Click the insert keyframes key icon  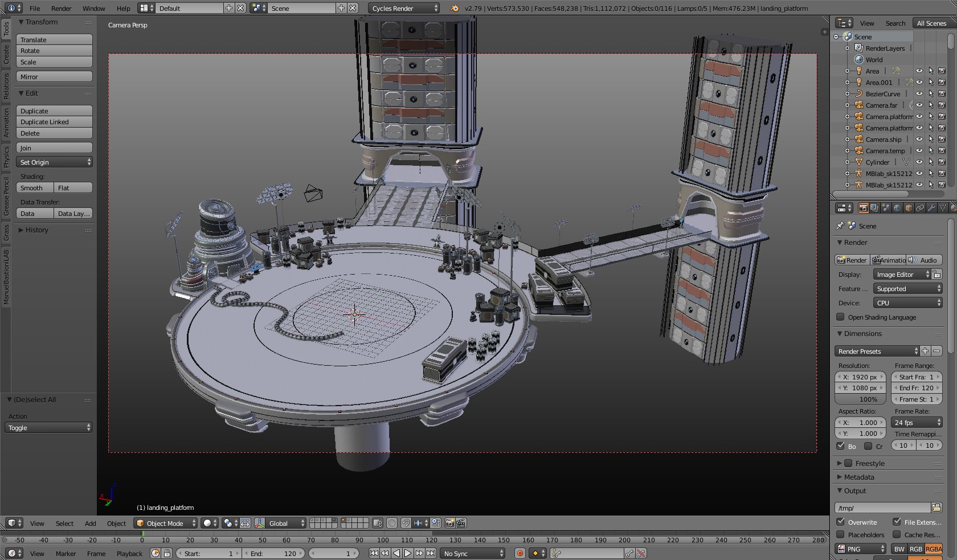tap(629, 553)
